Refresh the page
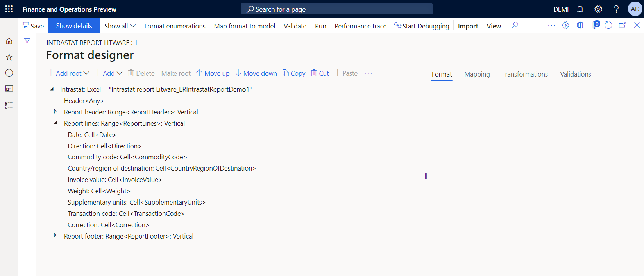This screenshot has height=276, width=644. coord(608,25)
